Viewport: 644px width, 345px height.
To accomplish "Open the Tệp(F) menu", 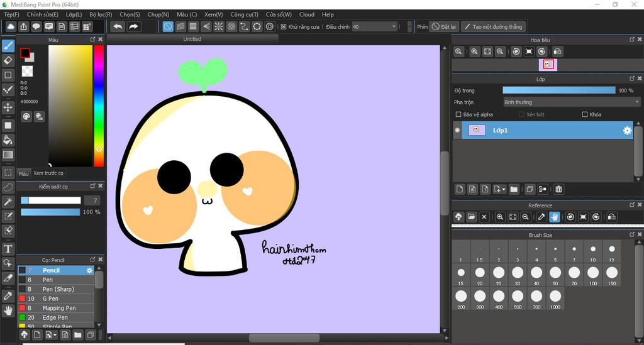I will (11, 14).
